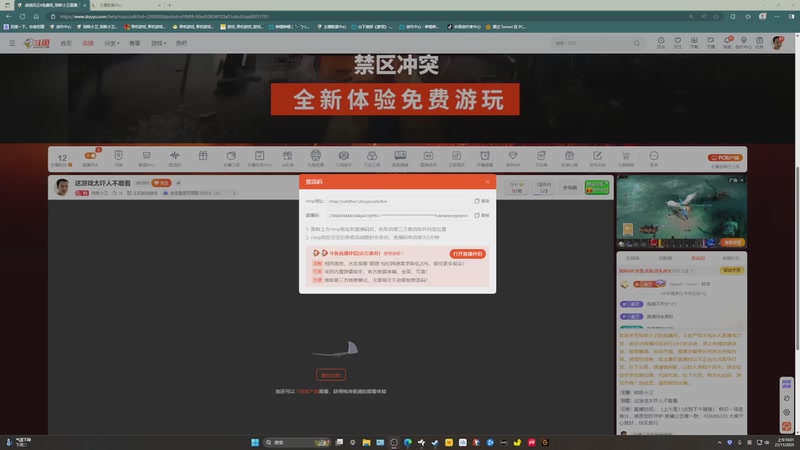Viewport: 800px width, 450px height.
Task: Click the stream key field
Action: [399, 215]
